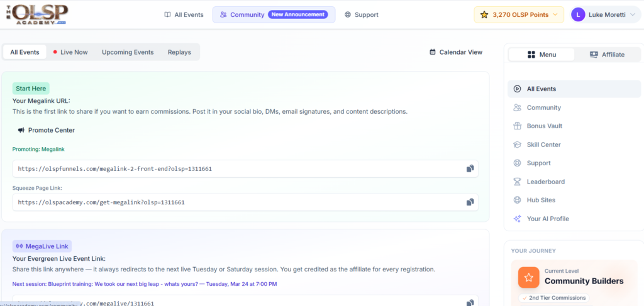Open the Replays tab
Screen dimensions: 644x306
pyautogui.click(x=179, y=52)
